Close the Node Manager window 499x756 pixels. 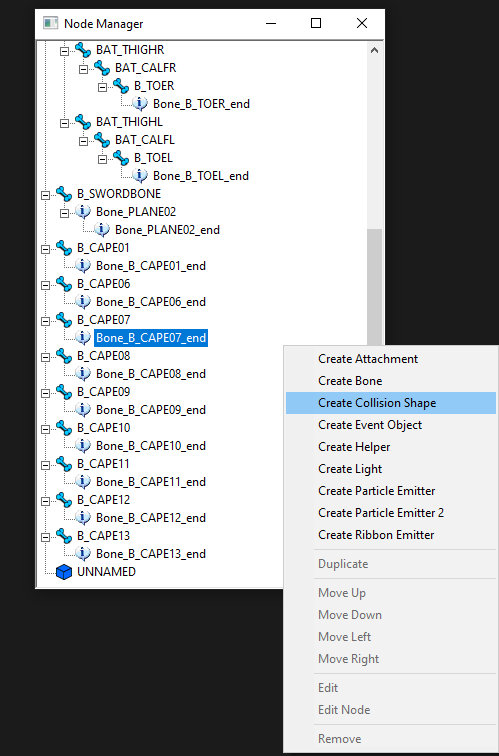pos(362,23)
